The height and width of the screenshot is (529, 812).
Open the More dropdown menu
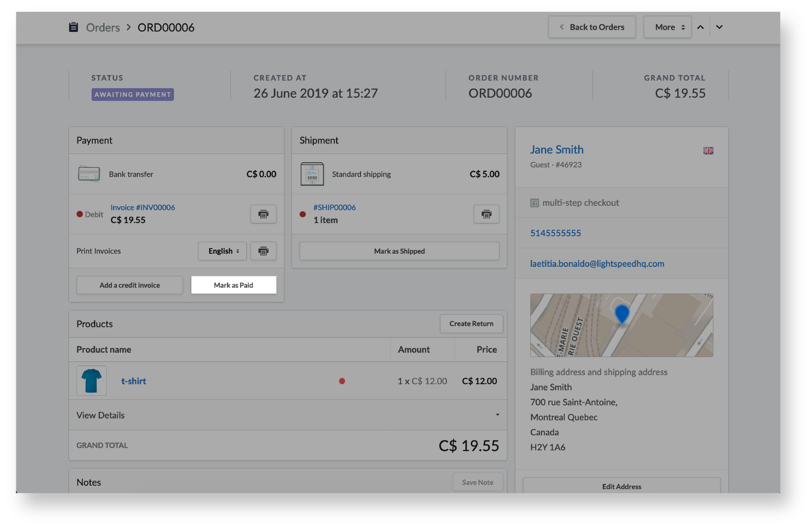[667, 27]
